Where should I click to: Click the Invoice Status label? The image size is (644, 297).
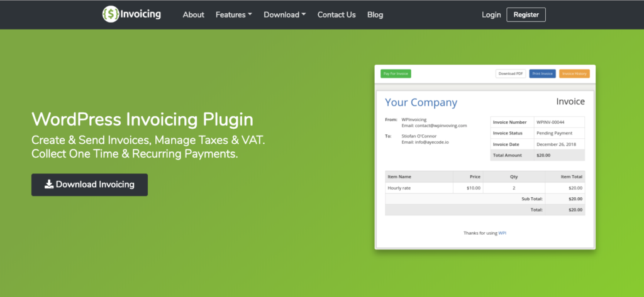[508, 133]
